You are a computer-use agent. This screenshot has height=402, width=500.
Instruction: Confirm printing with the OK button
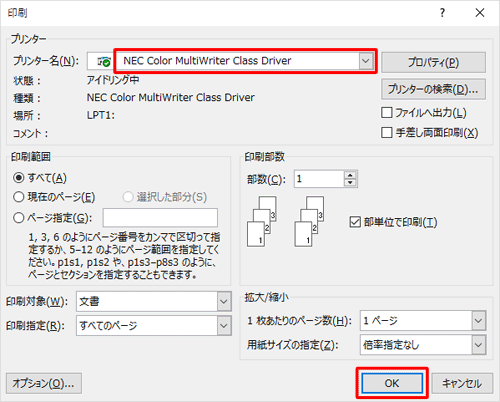(392, 383)
